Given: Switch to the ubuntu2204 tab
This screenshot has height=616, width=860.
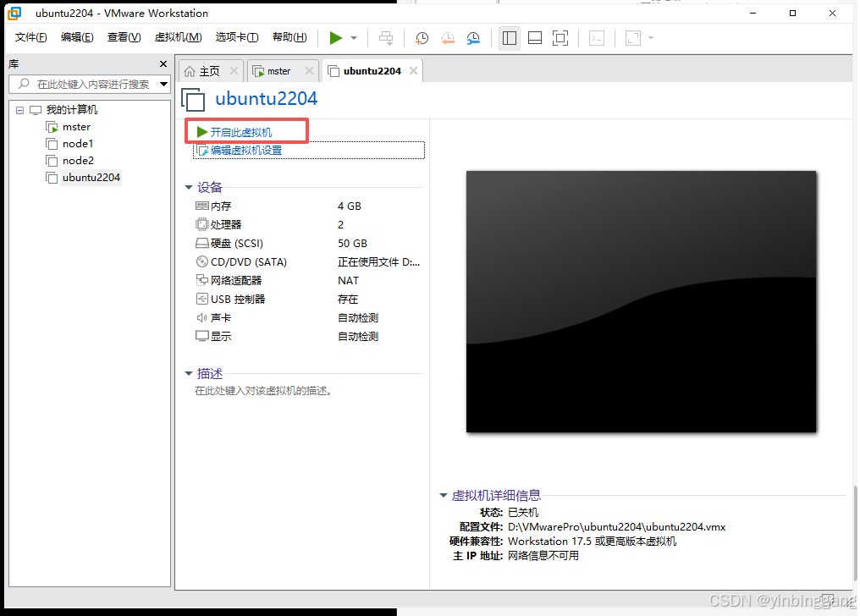Looking at the screenshot, I should 366,71.
